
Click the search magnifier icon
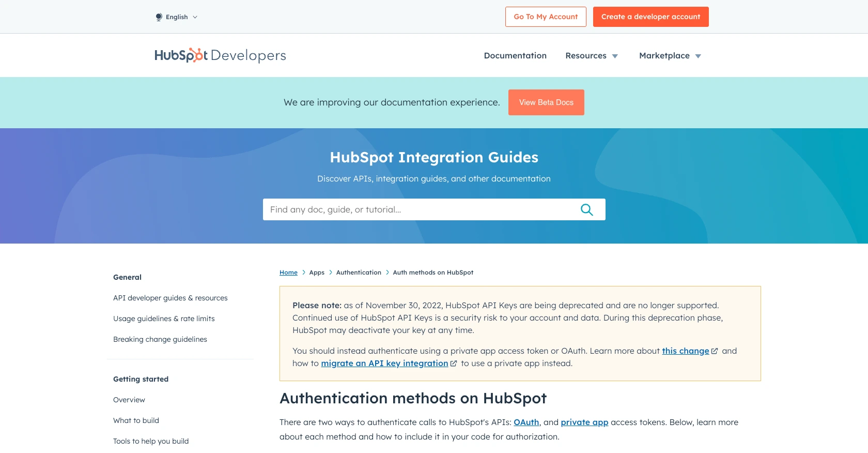click(x=587, y=209)
